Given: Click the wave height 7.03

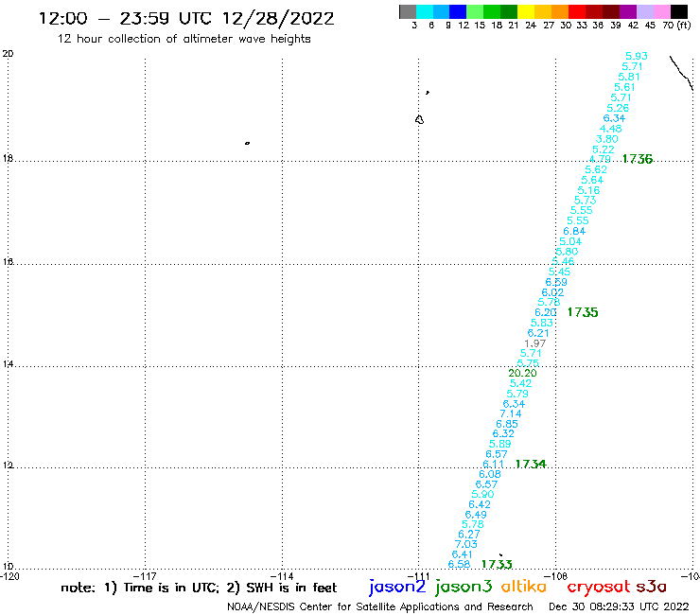Looking at the screenshot, I should click(x=466, y=544).
